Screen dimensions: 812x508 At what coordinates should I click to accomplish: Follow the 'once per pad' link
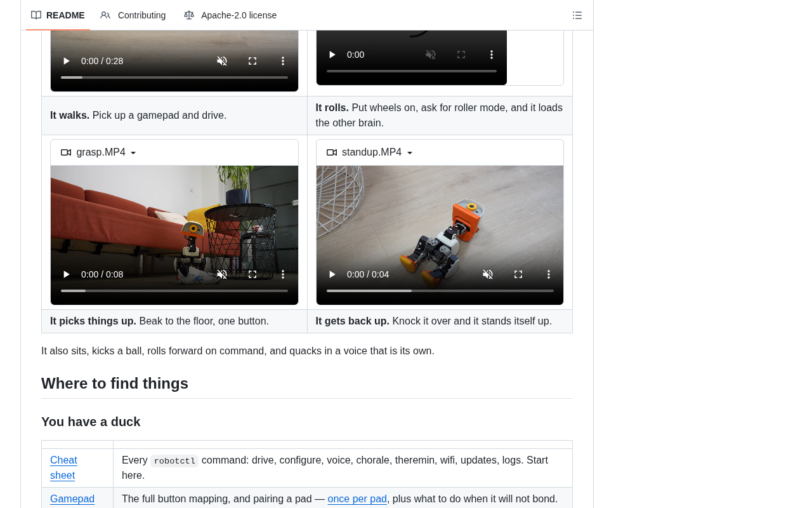pyautogui.click(x=357, y=499)
